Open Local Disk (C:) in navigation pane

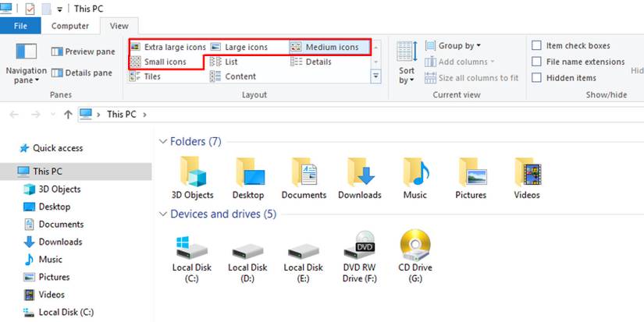(x=59, y=312)
